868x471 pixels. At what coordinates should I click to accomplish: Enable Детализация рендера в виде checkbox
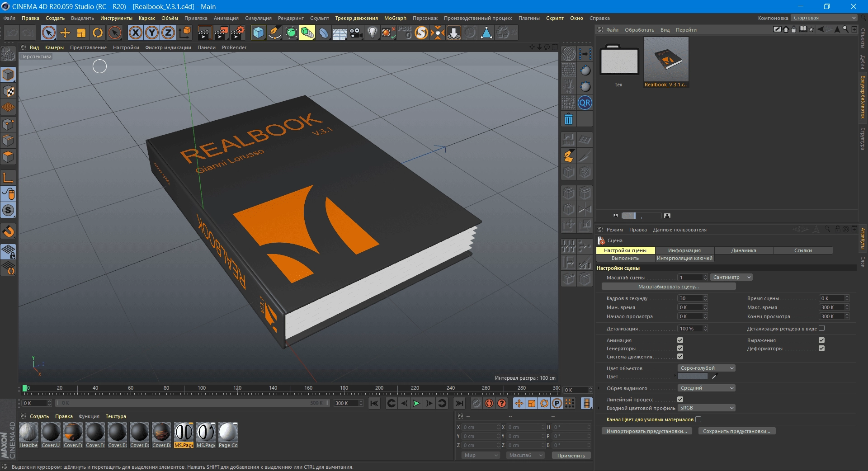coord(821,329)
